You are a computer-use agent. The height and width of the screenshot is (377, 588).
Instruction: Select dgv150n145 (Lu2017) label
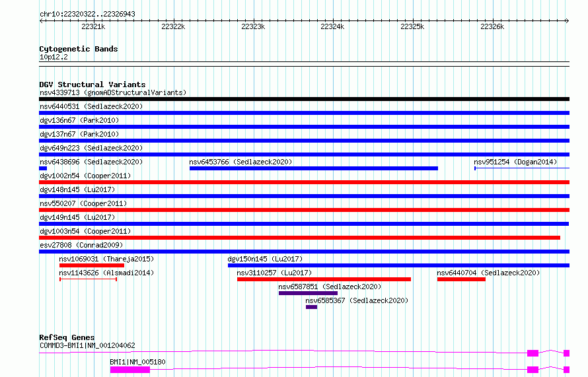265,259
